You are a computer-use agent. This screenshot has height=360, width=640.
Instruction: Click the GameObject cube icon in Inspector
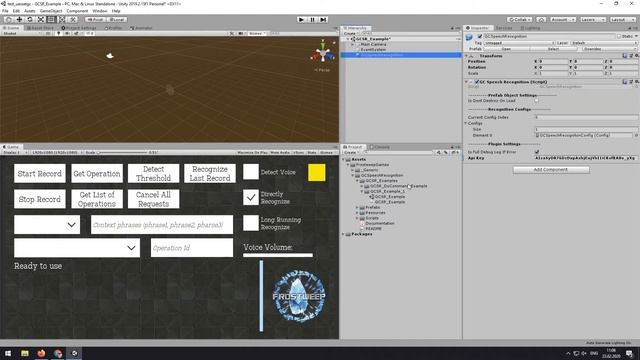pos(469,37)
